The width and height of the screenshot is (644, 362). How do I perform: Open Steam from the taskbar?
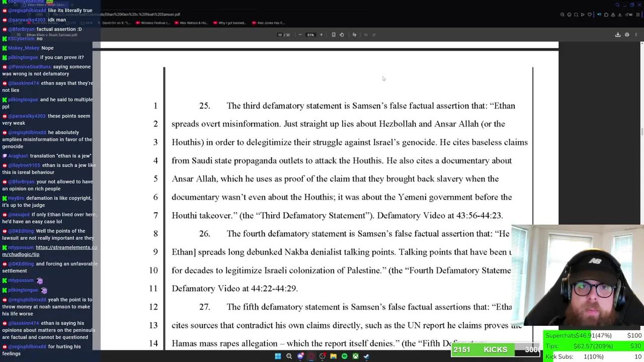pyautogui.click(x=366, y=356)
